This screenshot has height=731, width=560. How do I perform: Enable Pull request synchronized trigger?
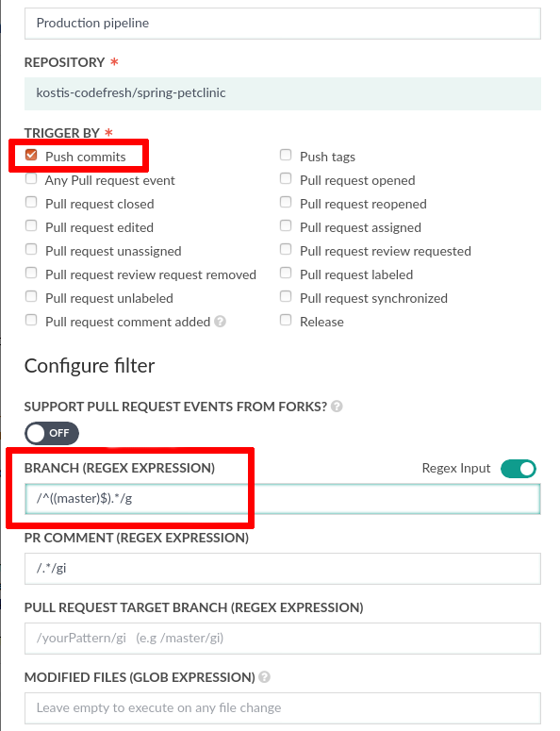pyautogui.click(x=286, y=296)
